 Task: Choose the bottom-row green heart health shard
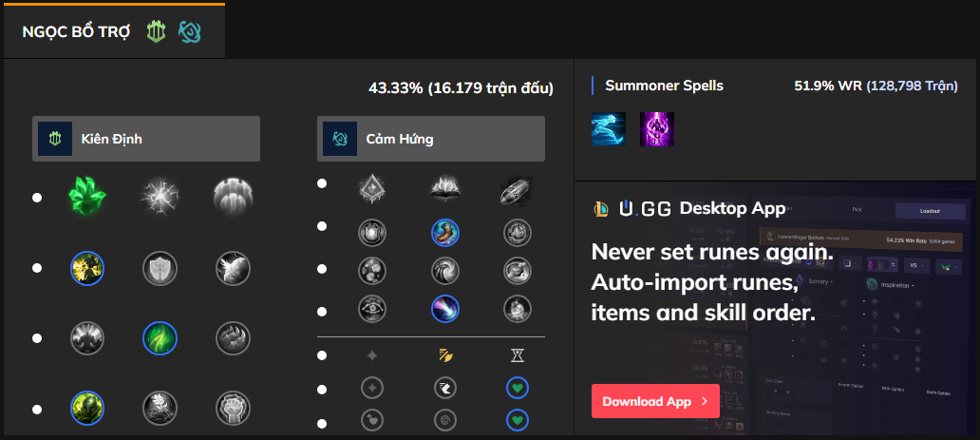point(517,418)
